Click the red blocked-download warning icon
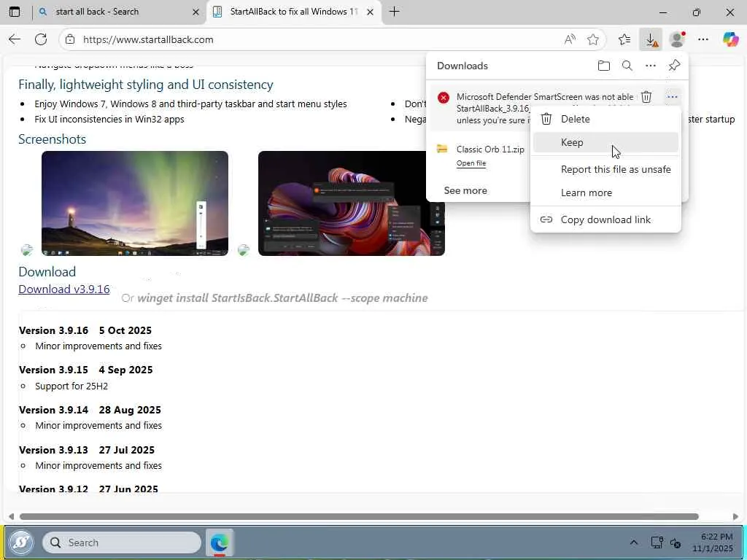Screen dimensions: 747x560 coord(444,98)
